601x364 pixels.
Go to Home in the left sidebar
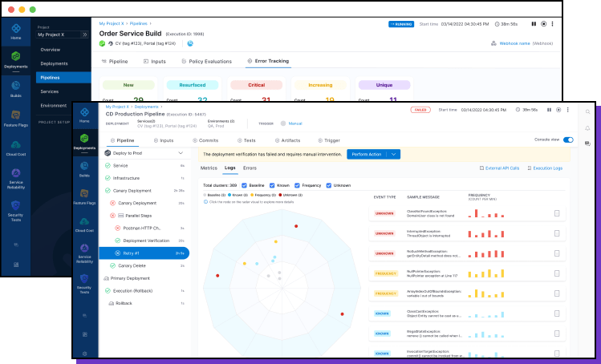16,31
